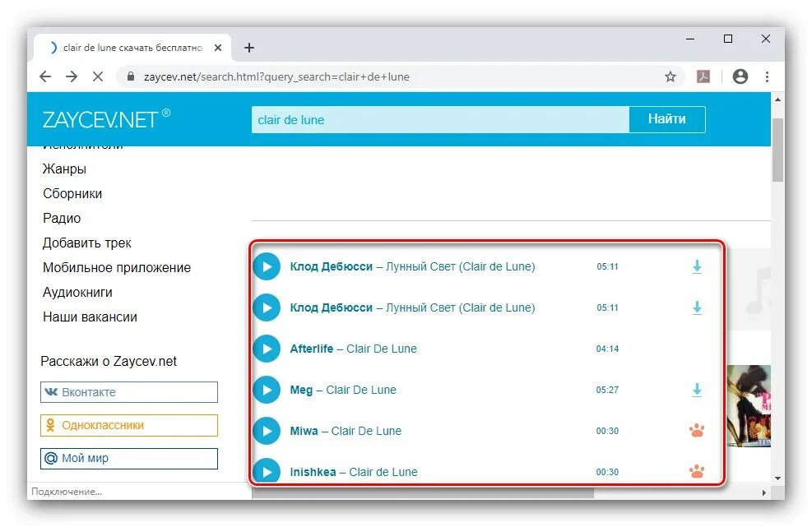Viewport: 812px width, 527px height.
Task: Open the Жанры sidebar link
Action: pyautogui.click(x=64, y=169)
